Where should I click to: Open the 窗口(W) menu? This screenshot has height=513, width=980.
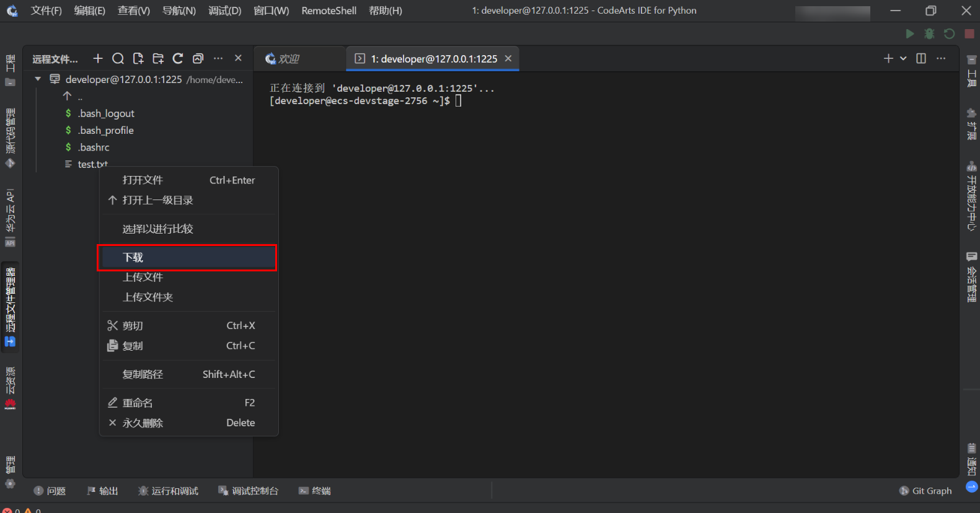coord(271,11)
